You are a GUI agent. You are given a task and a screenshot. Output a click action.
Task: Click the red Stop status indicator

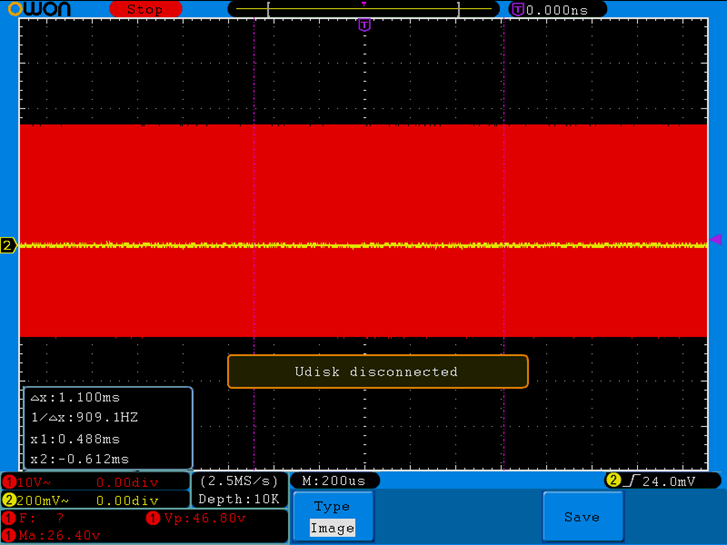[x=146, y=9]
